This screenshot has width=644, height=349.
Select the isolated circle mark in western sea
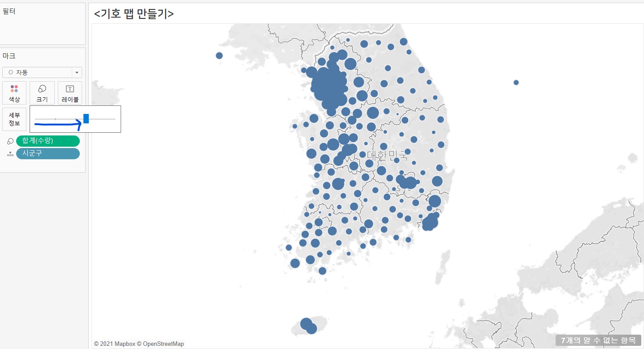coord(219,56)
